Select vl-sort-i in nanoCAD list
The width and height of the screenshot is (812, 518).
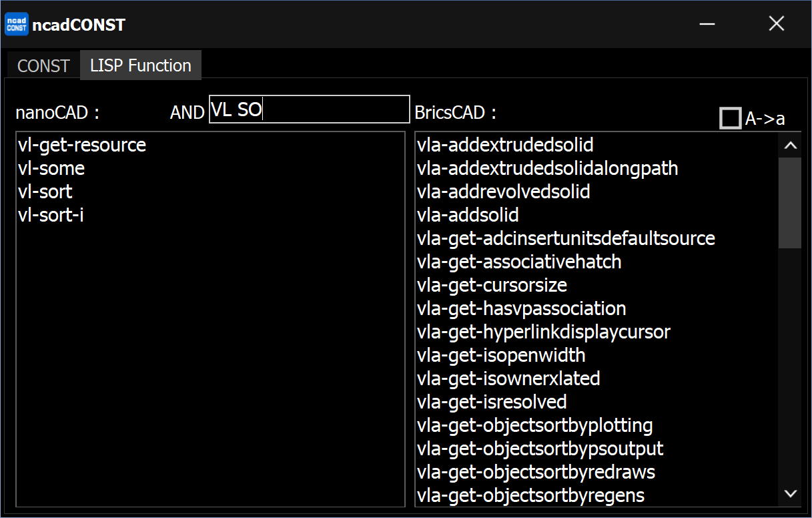tap(210, 215)
